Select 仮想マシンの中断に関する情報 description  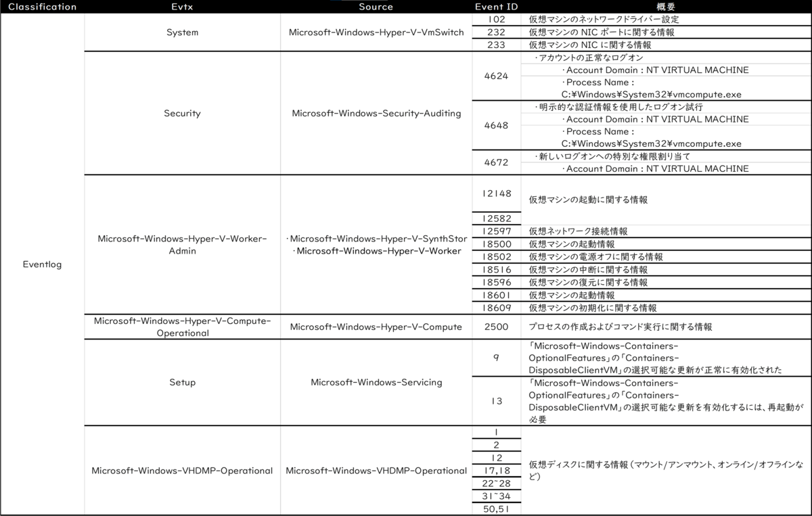pyautogui.click(x=588, y=270)
